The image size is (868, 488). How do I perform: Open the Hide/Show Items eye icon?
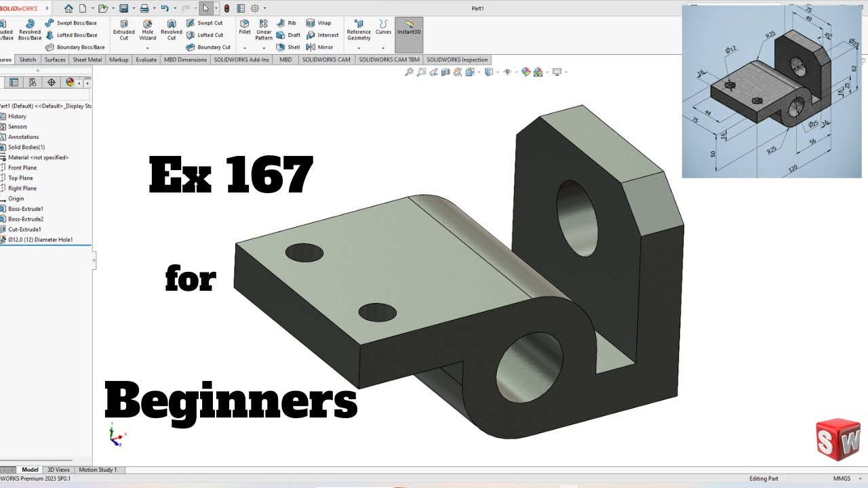(x=507, y=72)
